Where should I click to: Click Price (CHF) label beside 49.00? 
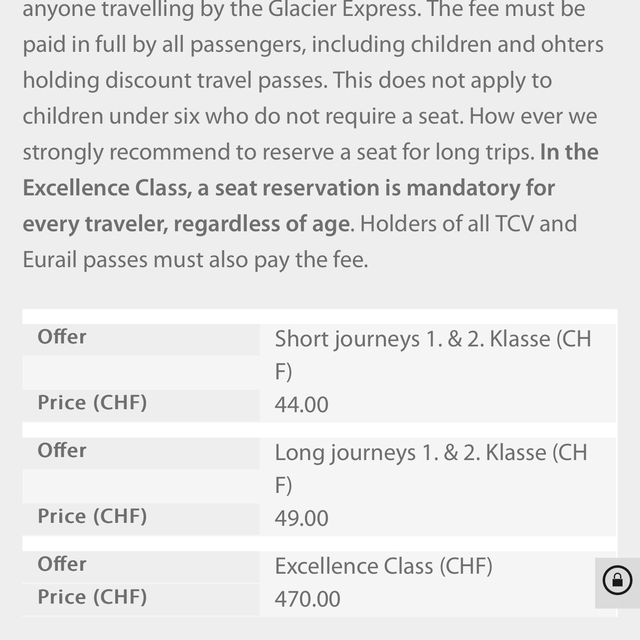92,516
